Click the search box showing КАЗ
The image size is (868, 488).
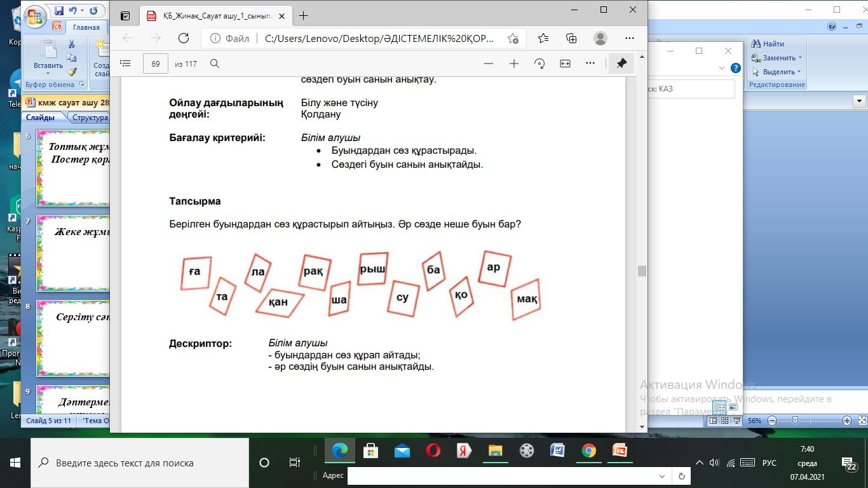[x=691, y=89]
